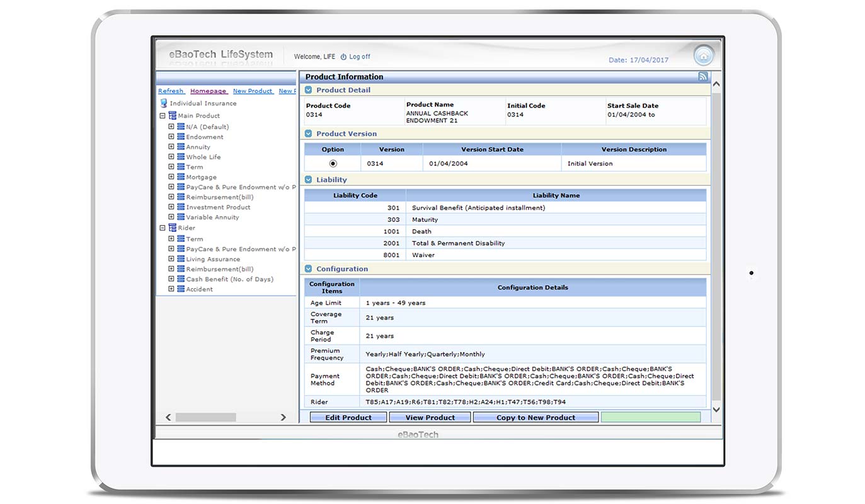Image resolution: width=865 pixels, height=504 pixels.
Task: Collapse the Main Product tree branch
Action: point(163,116)
